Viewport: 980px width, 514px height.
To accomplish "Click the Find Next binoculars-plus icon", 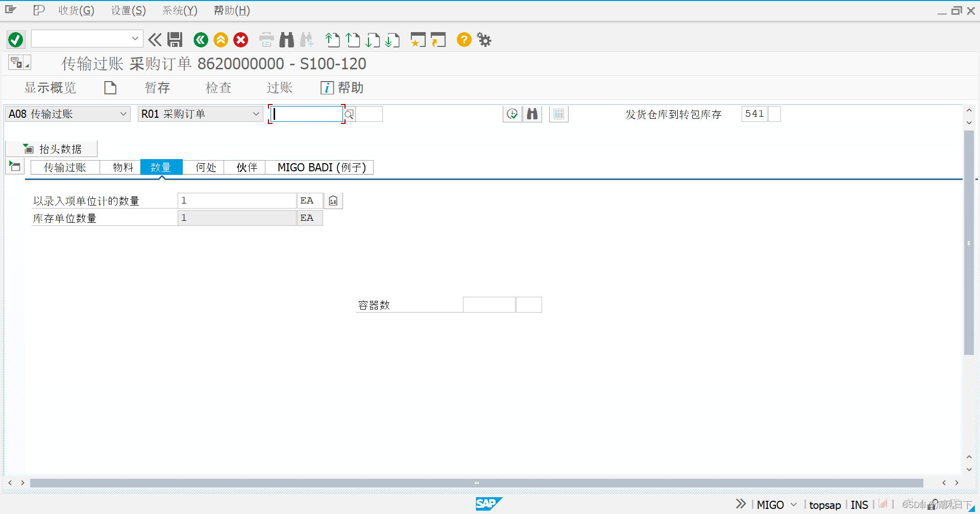I will tap(307, 39).
